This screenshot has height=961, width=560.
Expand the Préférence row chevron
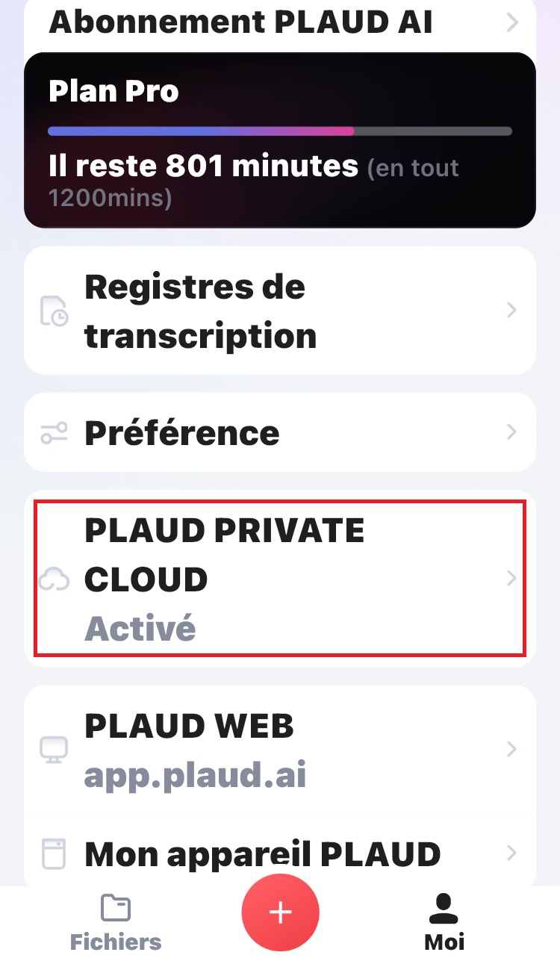pyautogui.click(x=511, y=432)
